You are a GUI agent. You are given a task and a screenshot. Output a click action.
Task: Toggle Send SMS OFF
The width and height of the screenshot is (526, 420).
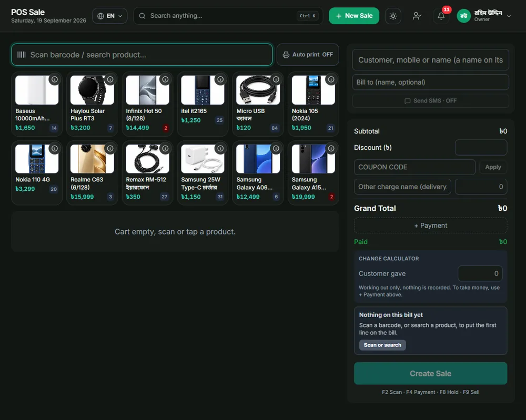click(430, 101)
